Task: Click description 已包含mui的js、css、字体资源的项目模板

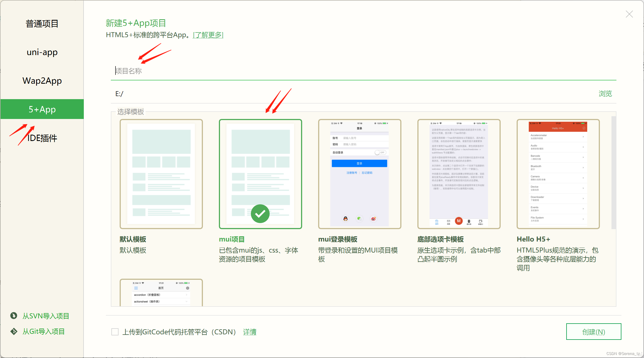Action: pos(259,255)
